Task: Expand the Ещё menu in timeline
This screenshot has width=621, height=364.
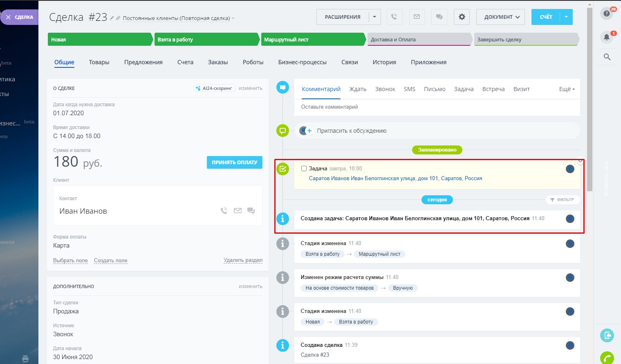Action: [x=567, y=89]
